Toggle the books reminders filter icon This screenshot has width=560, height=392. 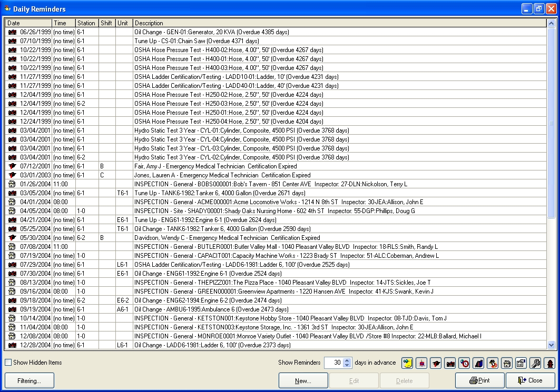click(x=478, y=363)
